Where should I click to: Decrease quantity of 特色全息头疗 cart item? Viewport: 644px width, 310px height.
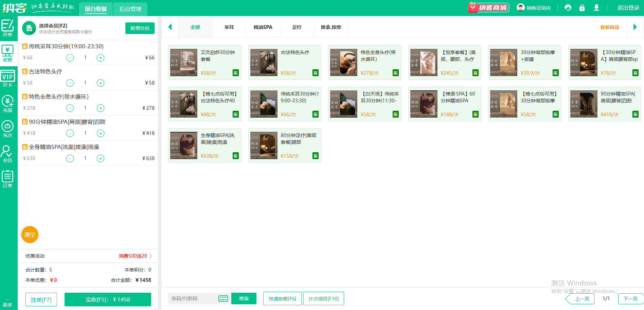[x=70, y=108]
